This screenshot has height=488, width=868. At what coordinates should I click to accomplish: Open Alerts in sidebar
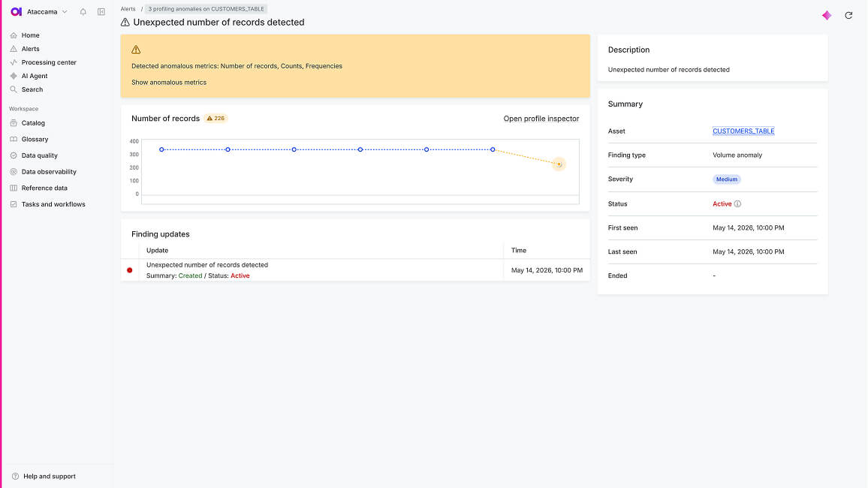tap(31, 49)
